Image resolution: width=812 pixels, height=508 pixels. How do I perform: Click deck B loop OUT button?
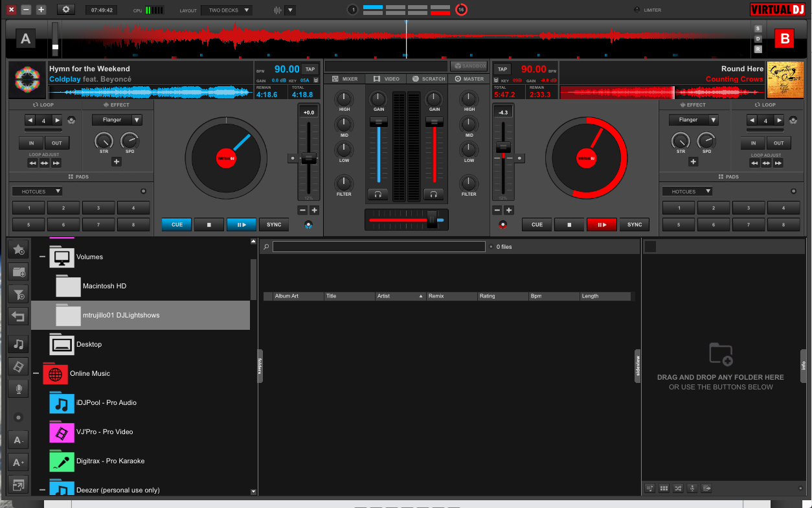(x=778, y=143)
